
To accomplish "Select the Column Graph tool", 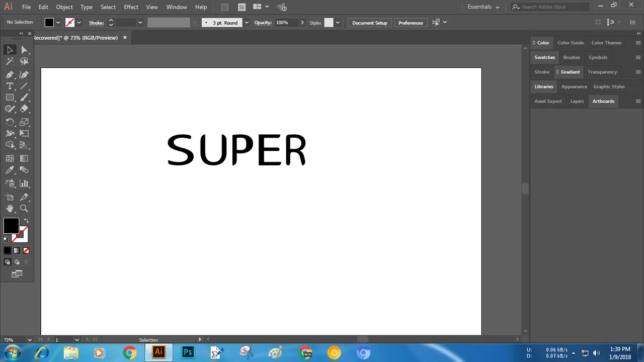I will point(24,184).
